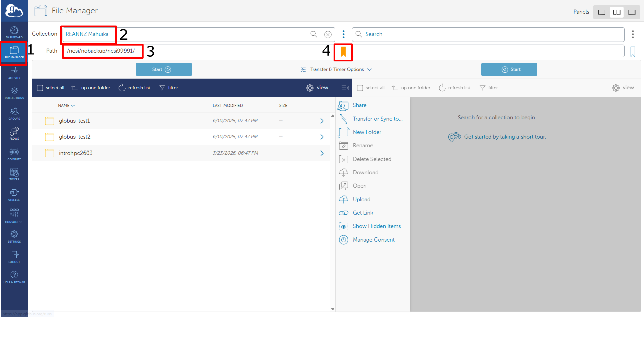
Task: Sort by SIZE column header
Action: tap(283, 106)
